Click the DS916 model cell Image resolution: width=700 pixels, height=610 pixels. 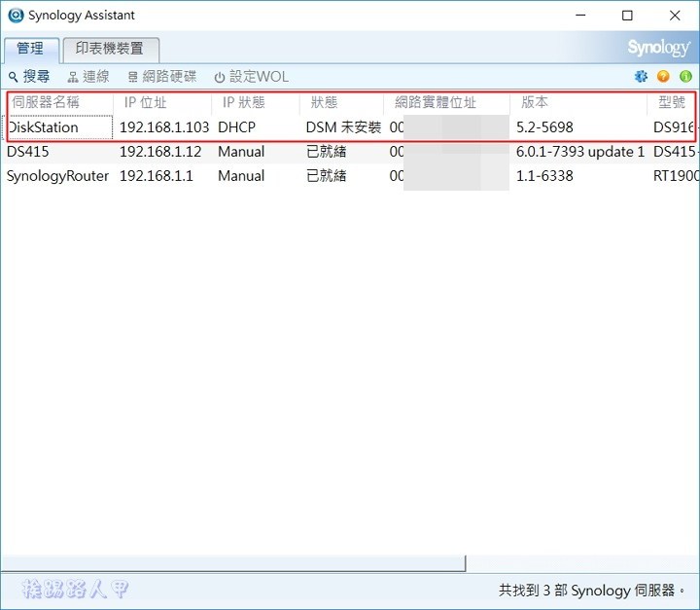pos(675,127)
